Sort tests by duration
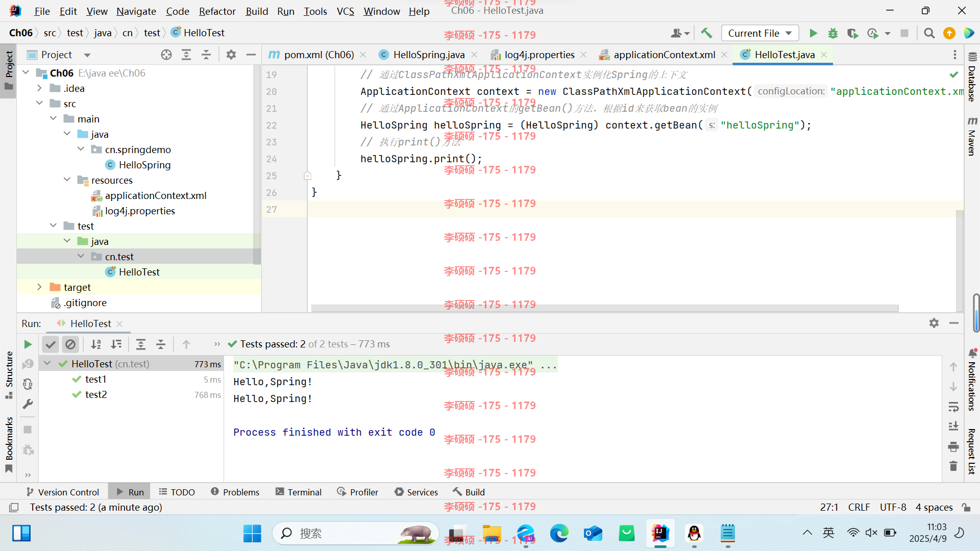Viewport: 980px width, 551px height. coord(116,344)
